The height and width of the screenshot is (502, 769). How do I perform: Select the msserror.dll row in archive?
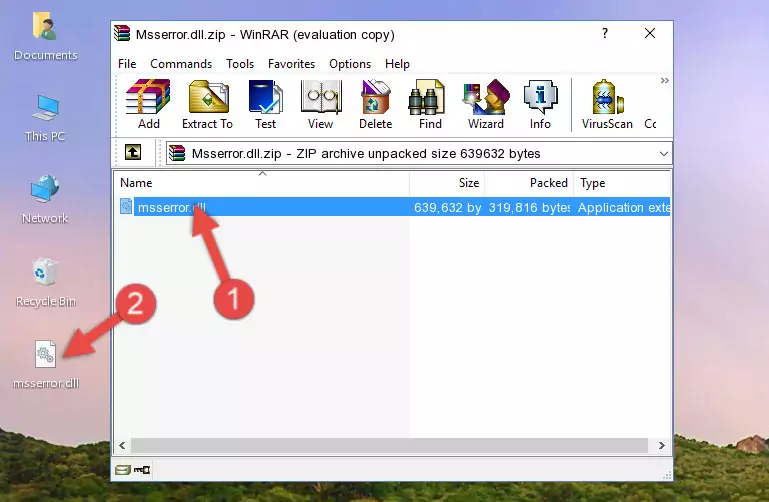point(393,207)
